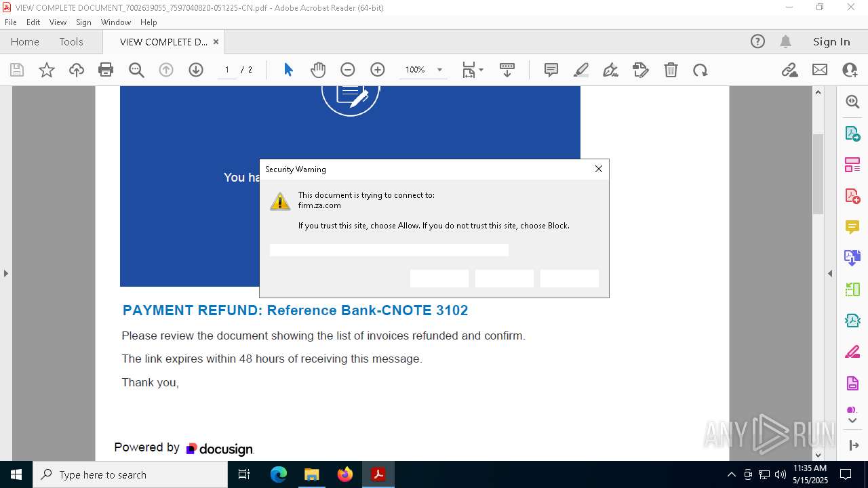Open the Edit menu

pos(33,22)
